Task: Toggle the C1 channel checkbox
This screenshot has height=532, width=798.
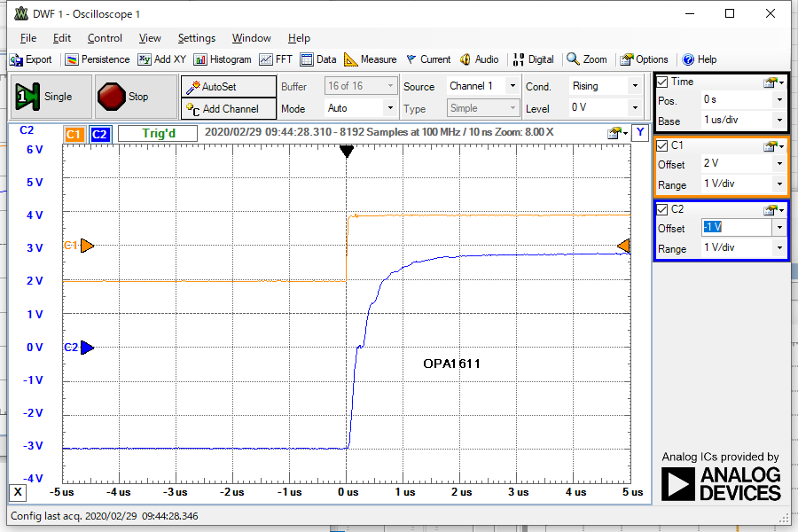Action: 662,146
